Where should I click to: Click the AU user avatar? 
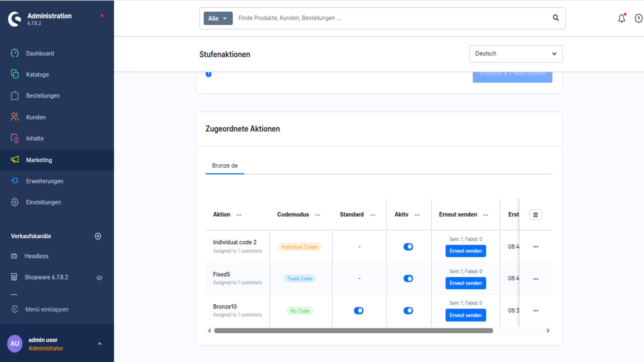15,344
